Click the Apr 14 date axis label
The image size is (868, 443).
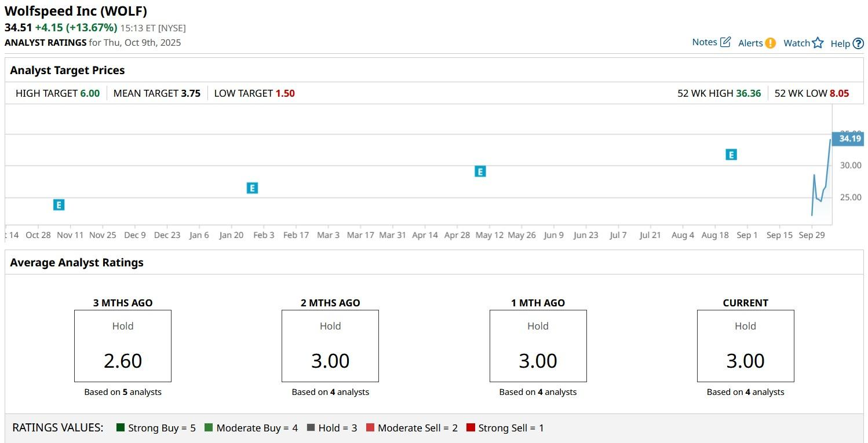[x=425, y=235]
